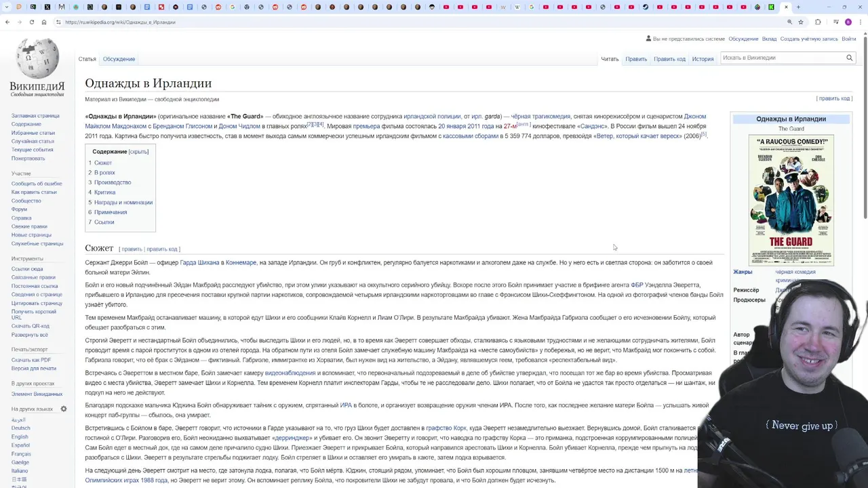This screenshot has height=488, width=868.
Task: Open the 'Доном Чидлом' link
Action: [x=240, y=126]
